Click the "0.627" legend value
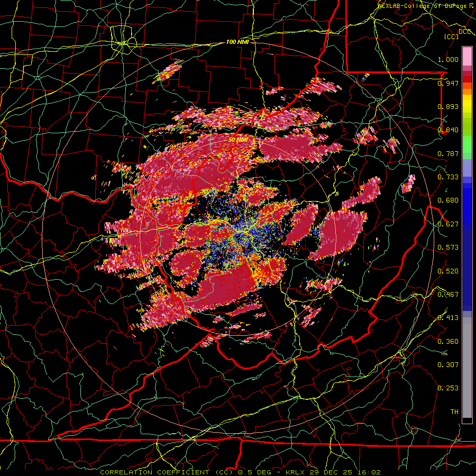This screenshot has width=476, height=476. point(448,224)
